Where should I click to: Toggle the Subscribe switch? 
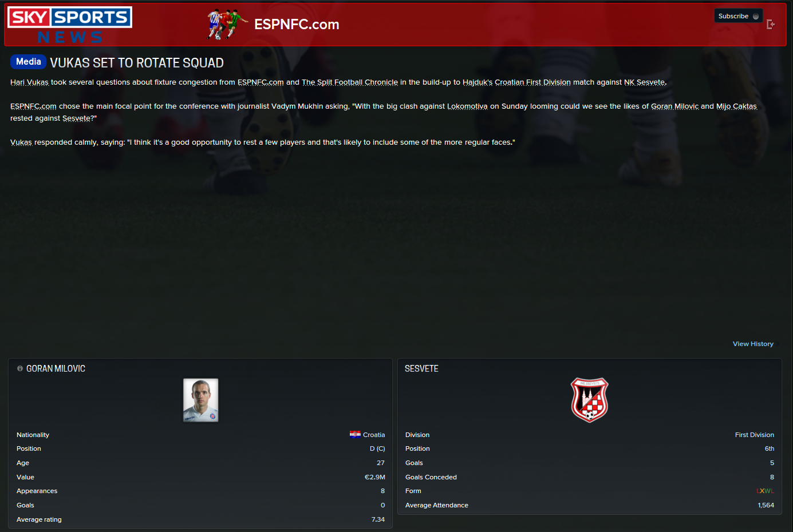coord(738,16)
